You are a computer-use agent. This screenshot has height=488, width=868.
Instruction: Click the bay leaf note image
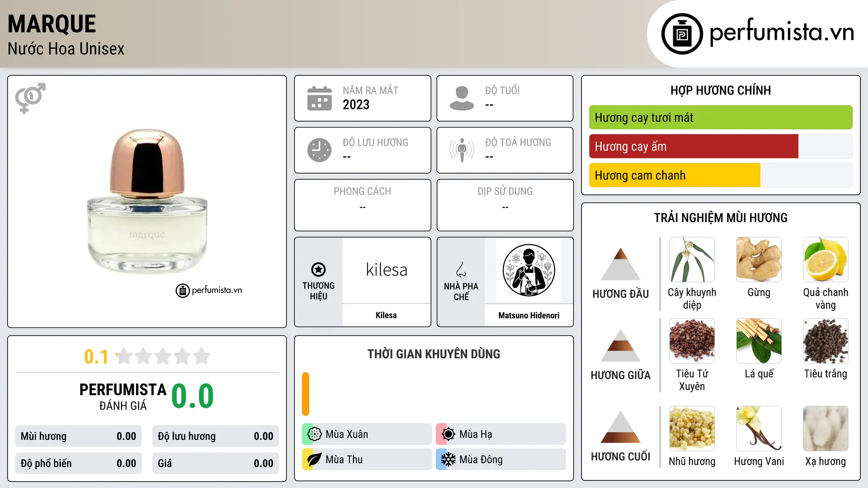tap(759, 341)
